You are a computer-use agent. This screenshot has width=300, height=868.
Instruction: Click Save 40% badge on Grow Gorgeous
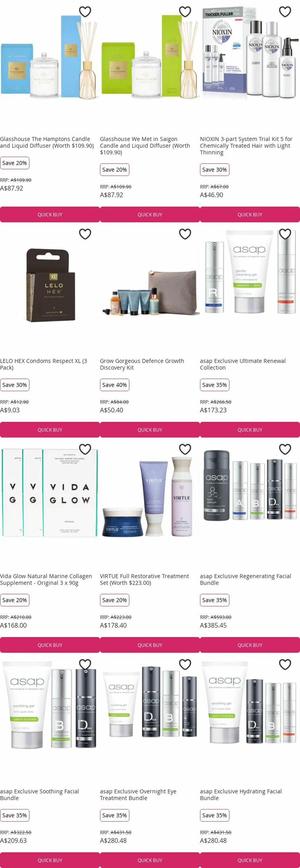(114, 385)
